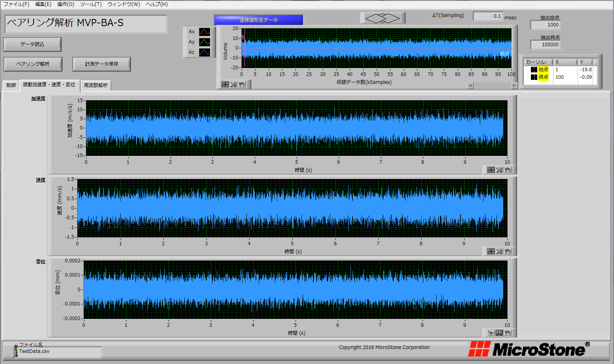Switch to the 制御 tab
The height and width of the screenshot is (364, 614).
[11, 85]
